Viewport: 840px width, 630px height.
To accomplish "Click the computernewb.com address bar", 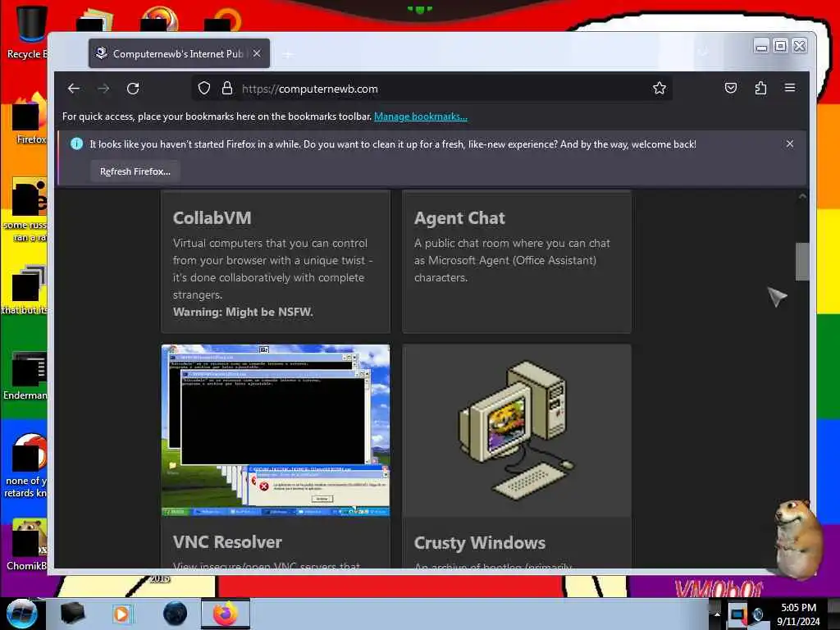I will pyautogui.click(x=431, y=89).
